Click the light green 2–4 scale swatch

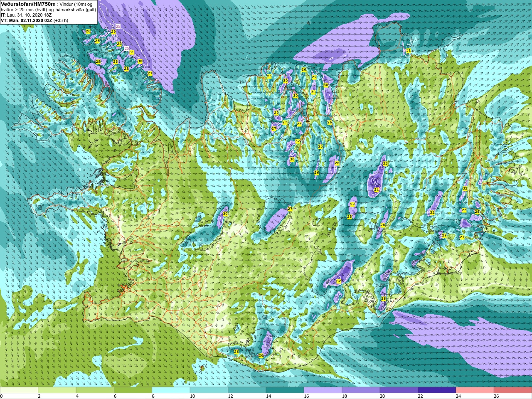[x=57, y=390]
